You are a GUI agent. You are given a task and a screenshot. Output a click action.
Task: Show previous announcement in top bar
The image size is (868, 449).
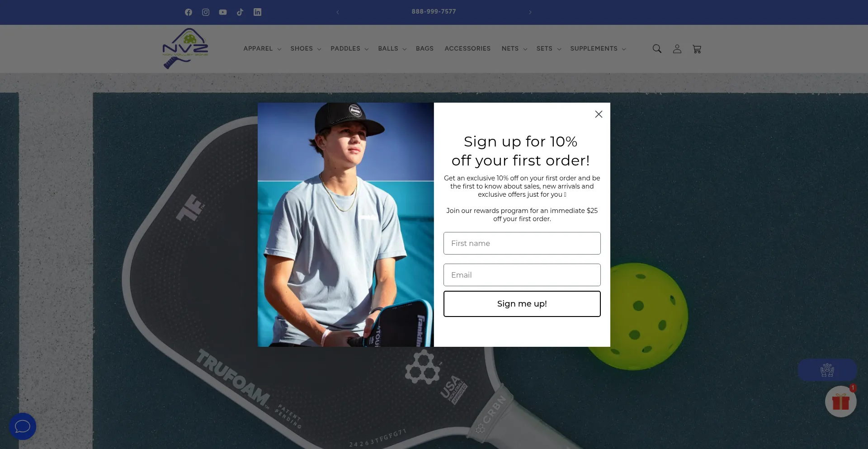pos(338,12)
